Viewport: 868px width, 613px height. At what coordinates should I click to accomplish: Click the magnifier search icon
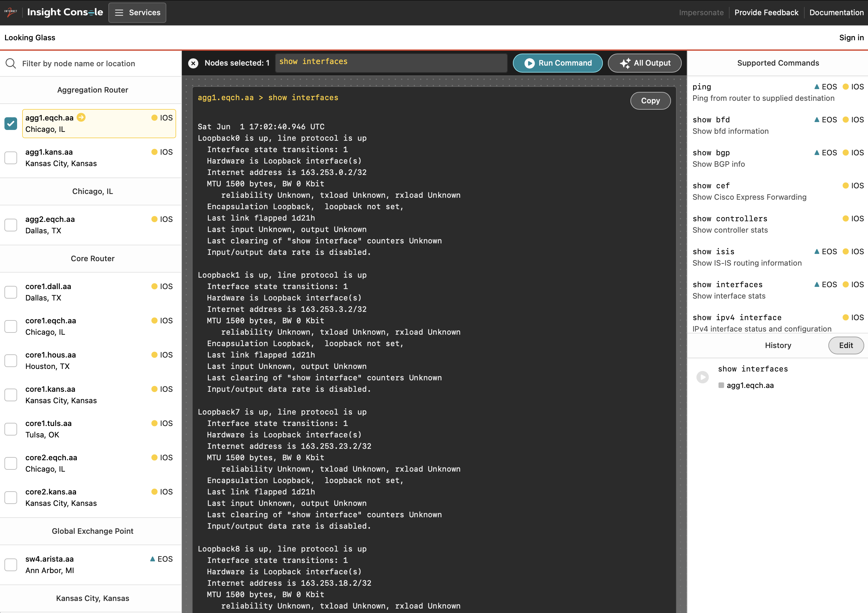point(10,63)
